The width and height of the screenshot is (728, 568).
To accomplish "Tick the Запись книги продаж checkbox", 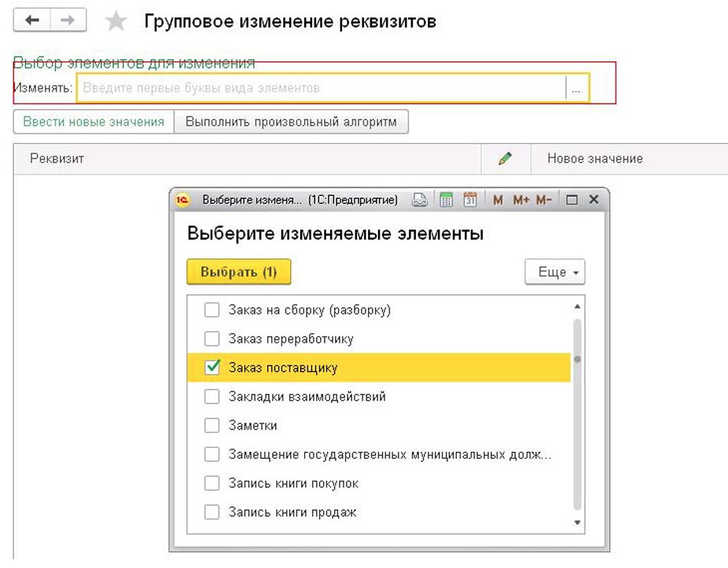I will coord(211,512).
